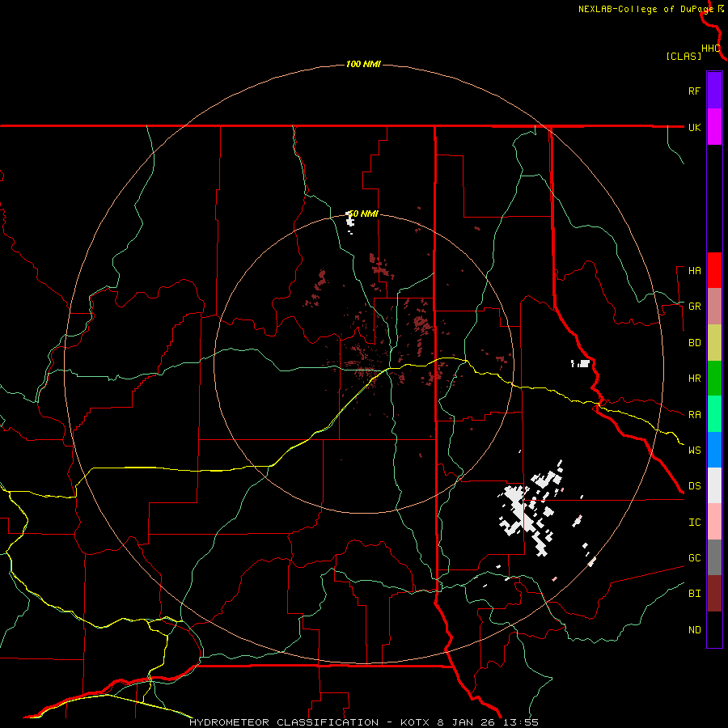Click the Hydrometeor Classification KOTX caption
Image resolution: width=728 pixels, height=728 pixels.
coord(363,722)
